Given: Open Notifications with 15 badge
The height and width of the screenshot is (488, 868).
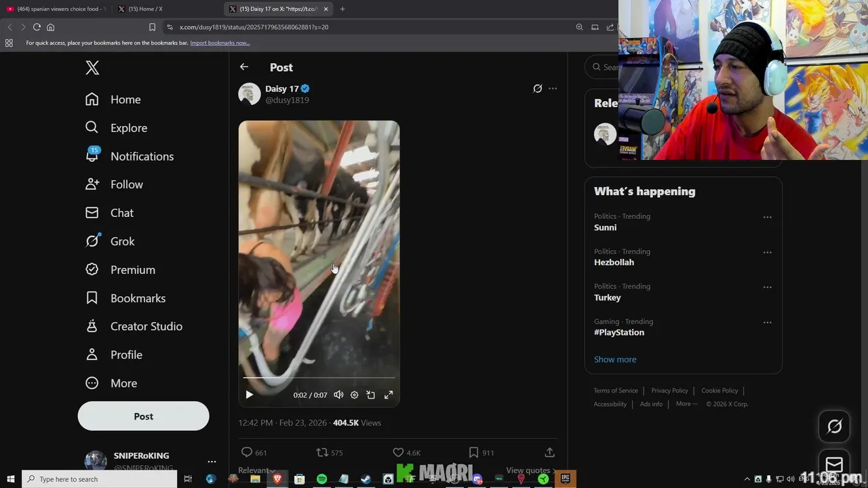Looking at the screenshot, I should pos(130,156).
